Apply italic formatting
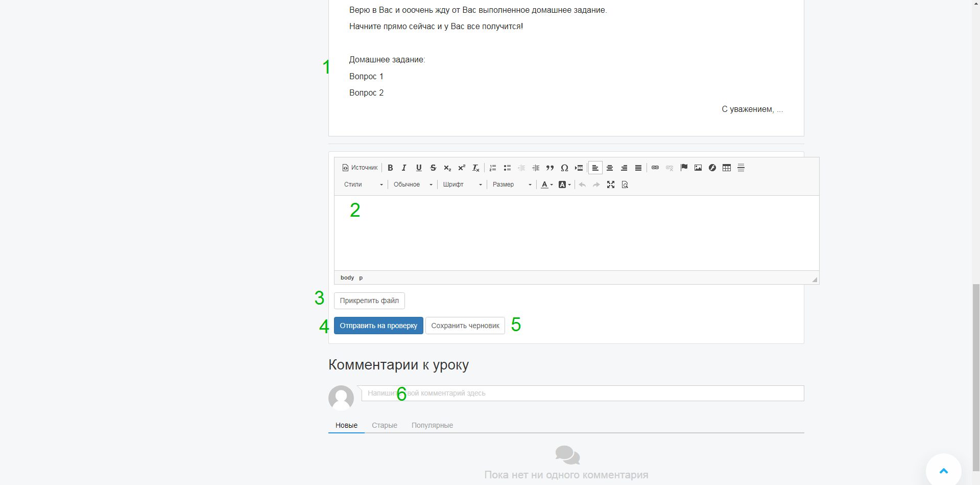 [x=404, y=168]
